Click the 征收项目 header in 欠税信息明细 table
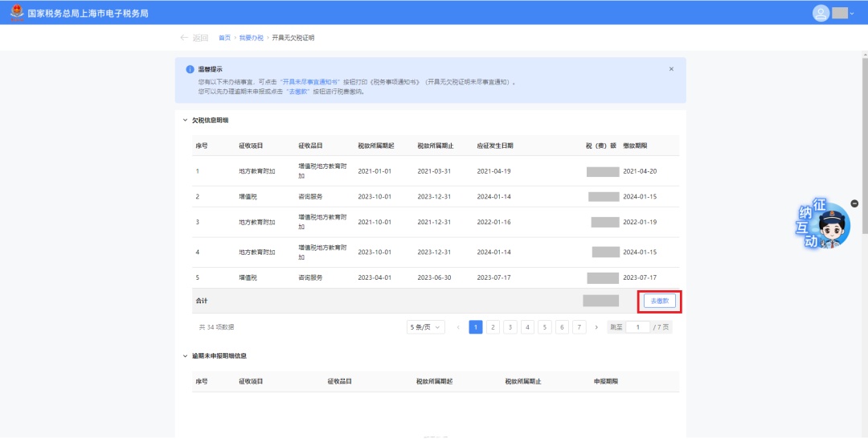This screenshot has width=868, height=439. [251, 146]
